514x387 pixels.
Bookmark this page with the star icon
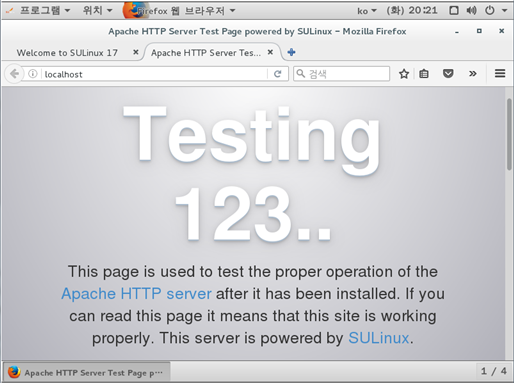tap(404, 74)
